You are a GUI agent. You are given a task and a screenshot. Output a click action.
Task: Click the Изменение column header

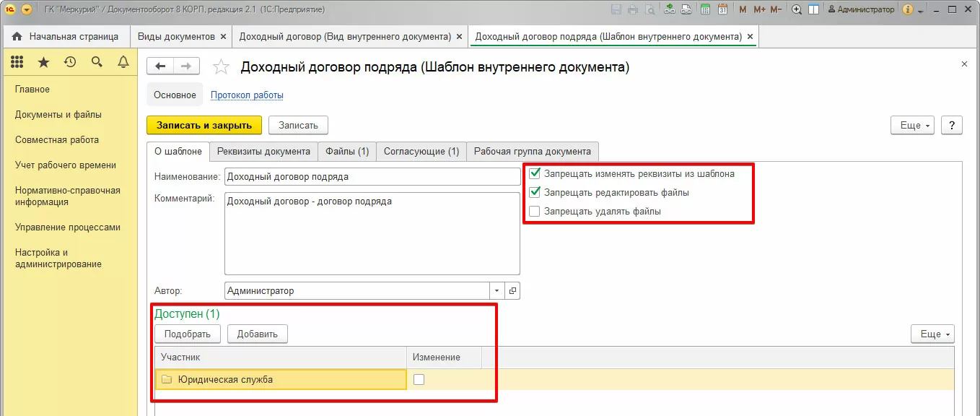click(x=444, y=357)
